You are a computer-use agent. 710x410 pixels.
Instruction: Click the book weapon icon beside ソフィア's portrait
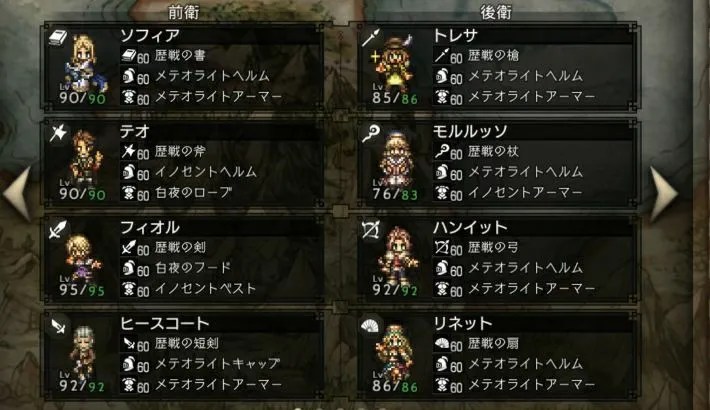[58, 37]
